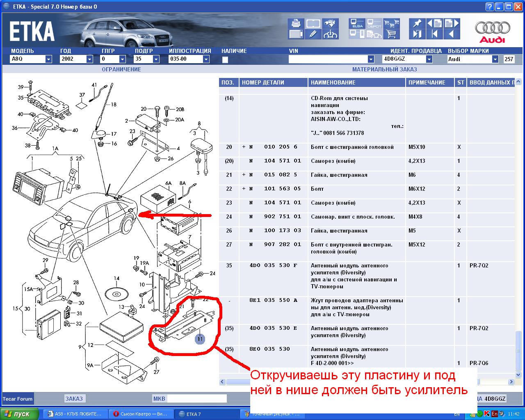Click the exit door icon
The height and width of the screenshot is (420, 525).
click(417, 34)
